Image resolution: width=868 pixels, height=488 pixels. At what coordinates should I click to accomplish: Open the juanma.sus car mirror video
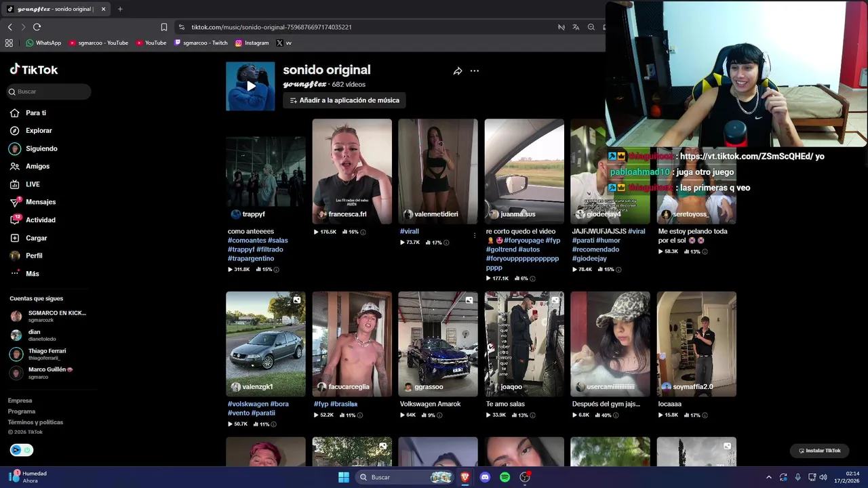coord(524,171)
